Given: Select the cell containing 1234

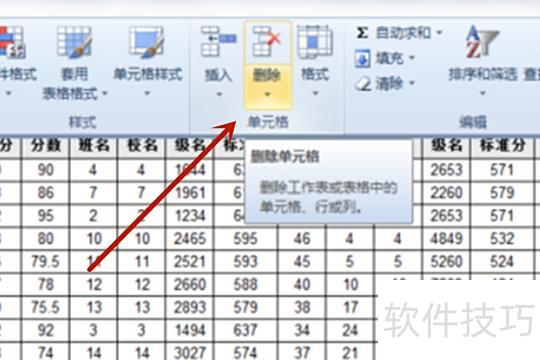Looking at the screenshot, I should 189,216.
